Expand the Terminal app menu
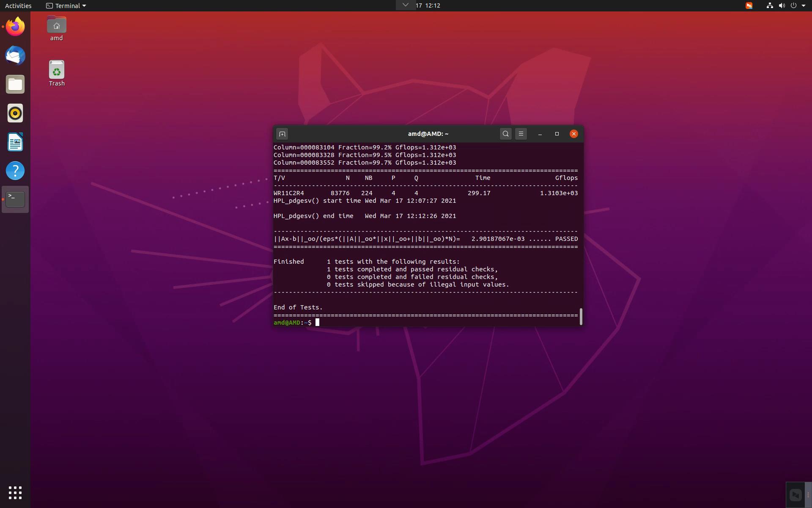812x508 pixels. (66, 6)
